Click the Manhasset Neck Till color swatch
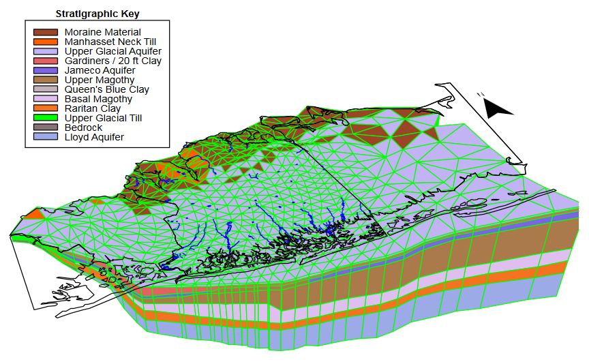The image size is (589, 364). click(46, 42)
